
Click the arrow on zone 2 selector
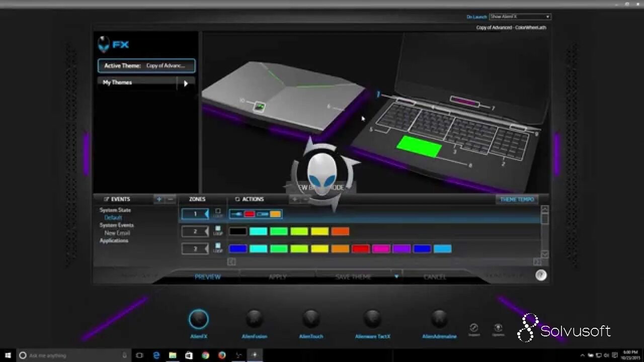tap(206, 231)
